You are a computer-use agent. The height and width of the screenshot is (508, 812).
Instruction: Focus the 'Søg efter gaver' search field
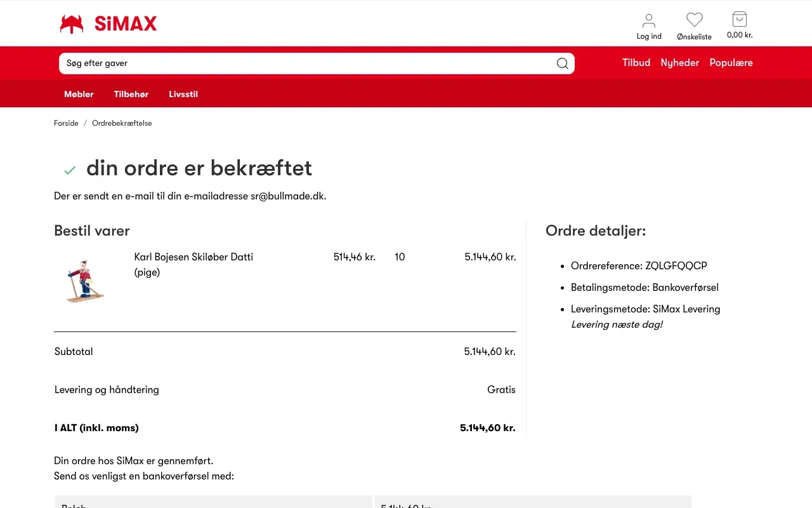(x=304, y=63)
